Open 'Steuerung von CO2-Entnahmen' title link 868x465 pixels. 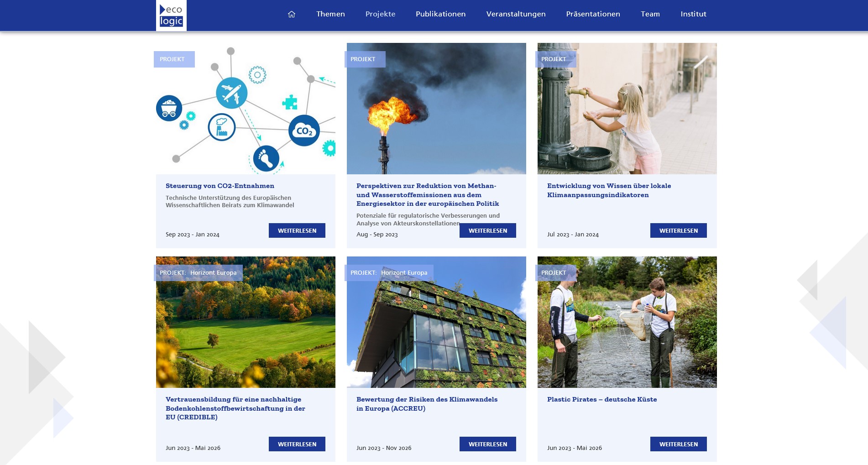point(220,186)
